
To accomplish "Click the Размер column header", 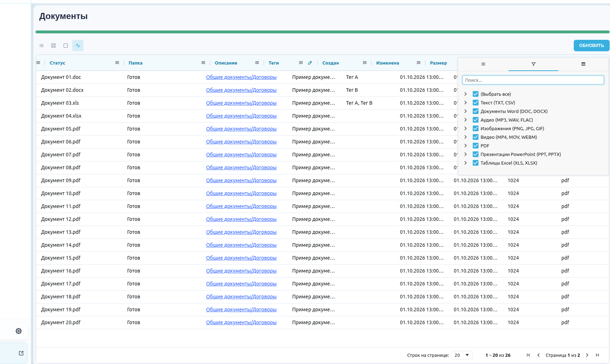I will pyautogui.click(x=438, y=63).
